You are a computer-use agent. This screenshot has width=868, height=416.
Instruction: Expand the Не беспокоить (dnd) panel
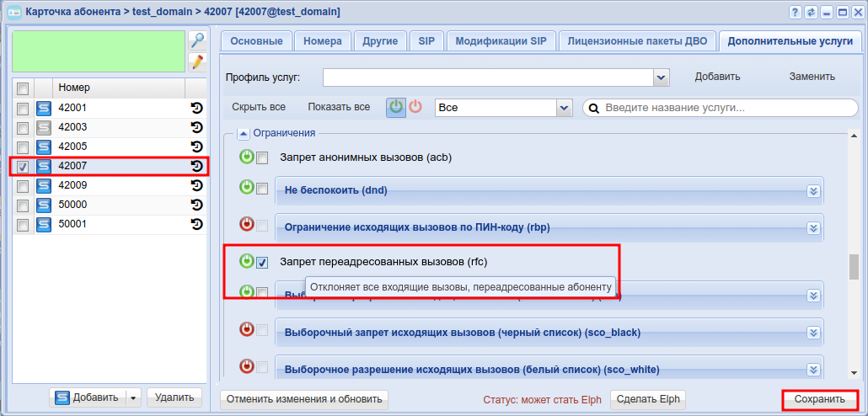(x=812, y=191)
